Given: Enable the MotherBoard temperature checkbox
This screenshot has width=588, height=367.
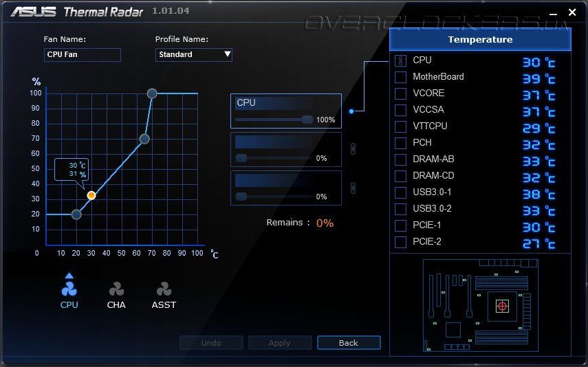Looking at the screenshot, I should [x=400, y=77].
